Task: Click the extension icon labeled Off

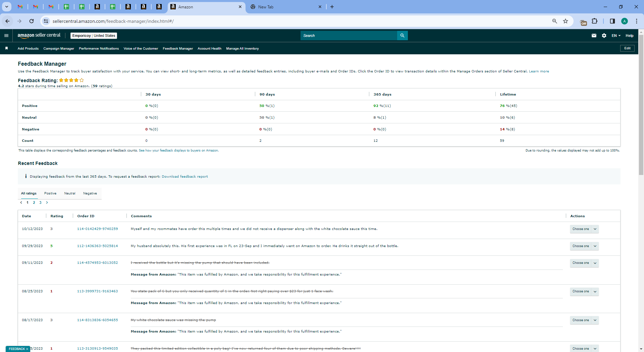Action: (584, 22)
